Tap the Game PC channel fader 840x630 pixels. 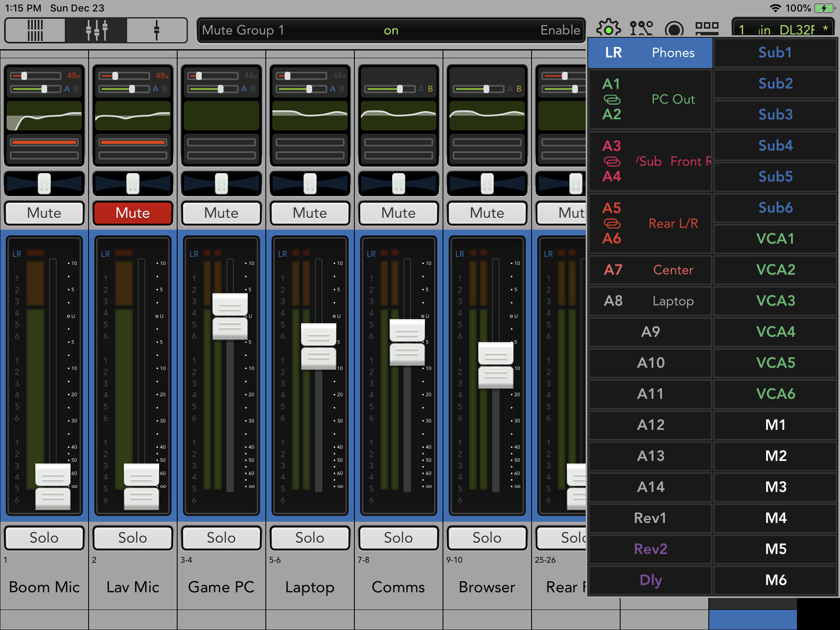pos(230,317)
